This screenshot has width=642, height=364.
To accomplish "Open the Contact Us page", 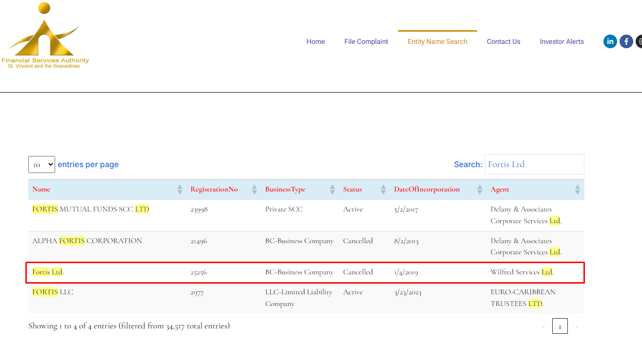I will [x=503, y=41].
